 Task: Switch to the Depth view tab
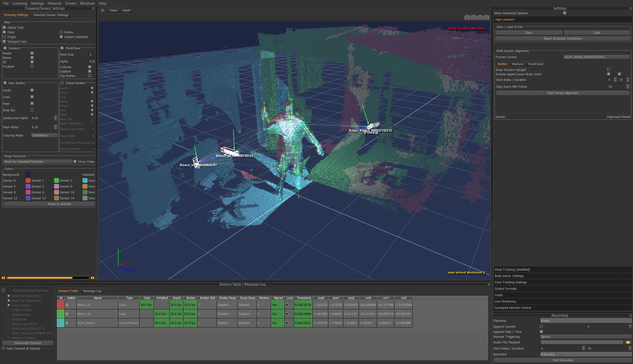click(x=126, y=10)
